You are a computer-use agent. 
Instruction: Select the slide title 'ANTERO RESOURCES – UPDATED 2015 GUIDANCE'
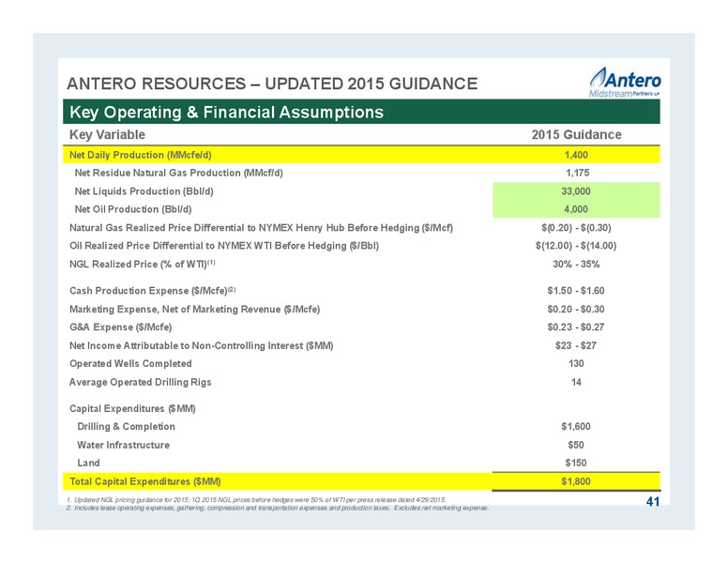point(272,84)
